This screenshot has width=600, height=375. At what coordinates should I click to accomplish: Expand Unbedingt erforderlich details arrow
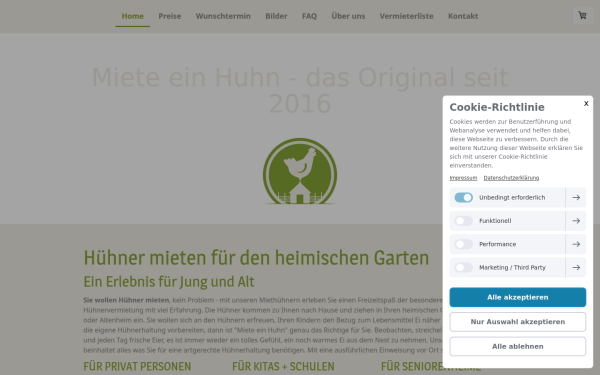[x=576, y=197]
